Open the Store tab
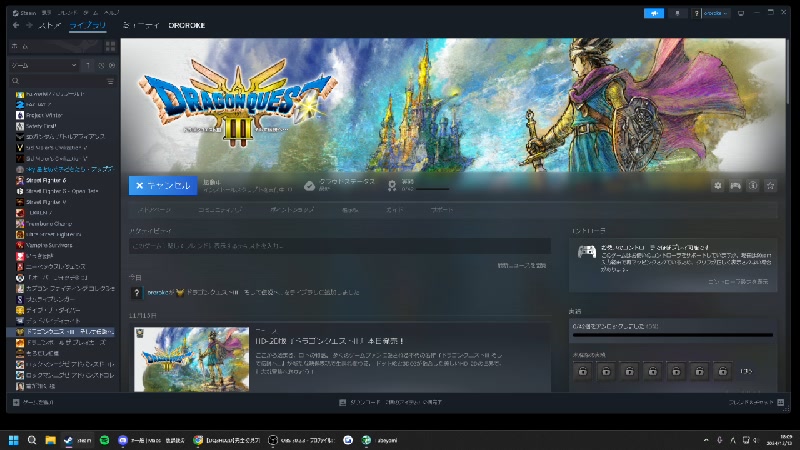The image size is (800, 450). pos(50,25)
